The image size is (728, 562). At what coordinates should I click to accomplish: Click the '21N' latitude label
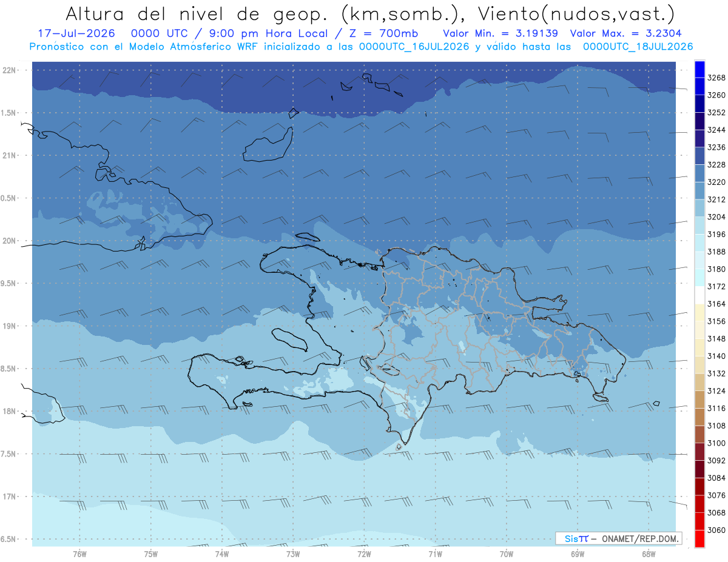tap(10, 155)
